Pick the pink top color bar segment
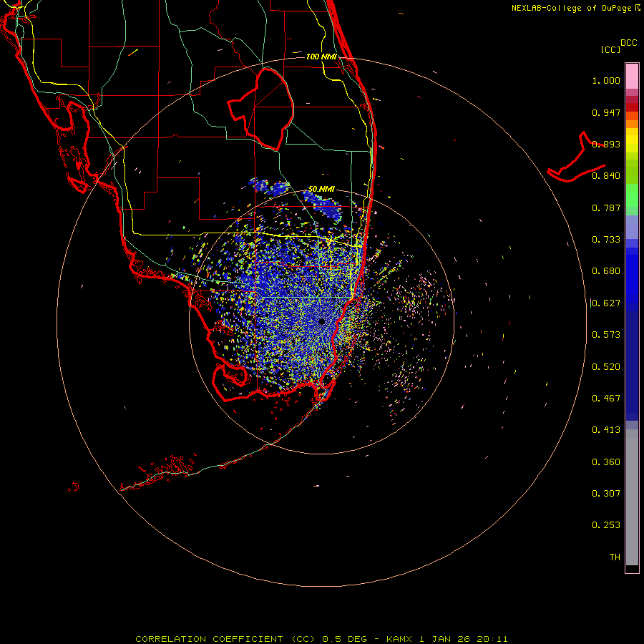 click(x=632, y=77)
